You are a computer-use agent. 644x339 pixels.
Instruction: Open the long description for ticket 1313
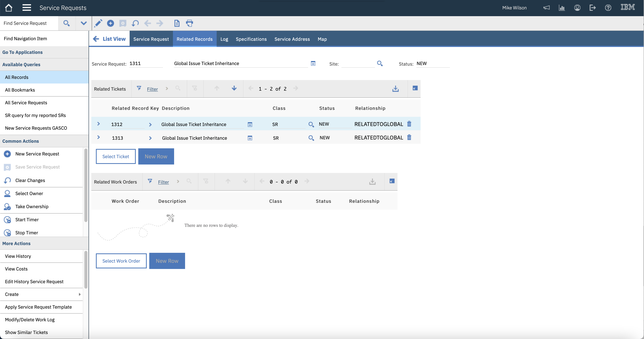[x=250, y=138]
